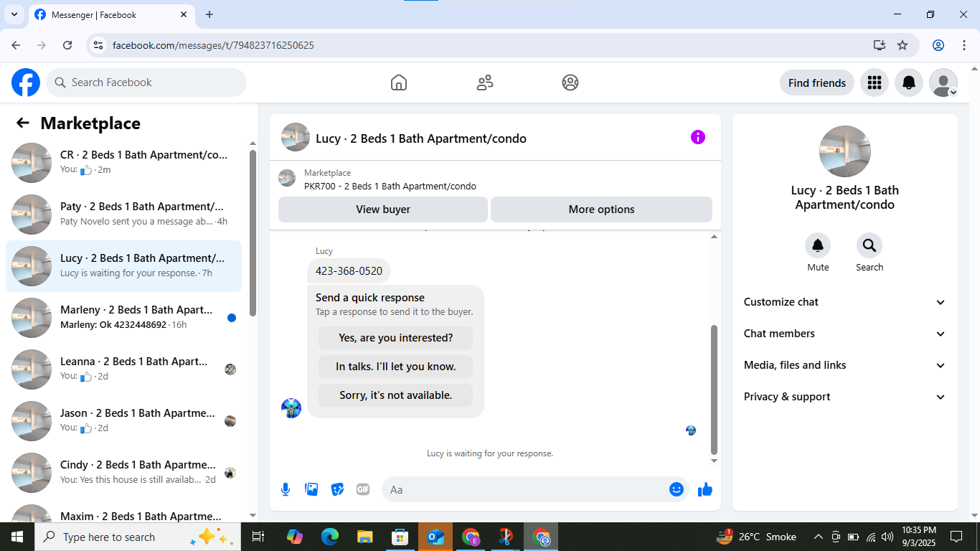Open account profile avatar menu
The height and width of the screenshot is (551, 980).
[943, 83]
